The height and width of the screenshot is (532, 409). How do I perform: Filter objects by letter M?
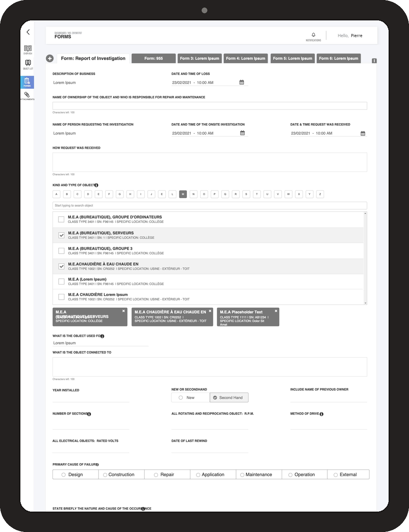[x=183, y=194]
